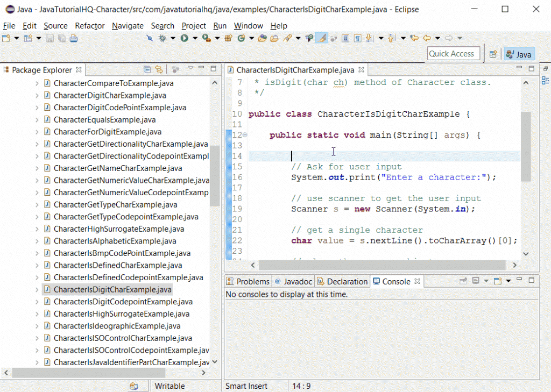Toggle Show Whitespace Characters pilcrow icon
Viewport: 551px width, 392px height.
[x=357, y=38]
